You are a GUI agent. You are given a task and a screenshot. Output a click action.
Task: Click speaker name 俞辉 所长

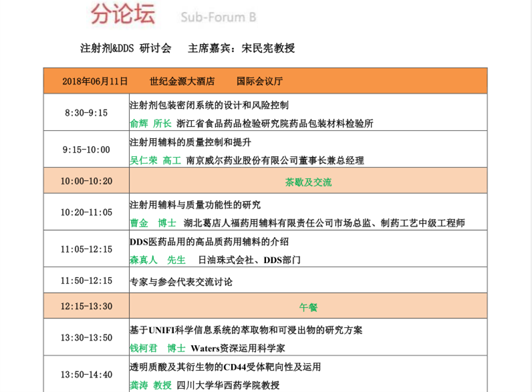150,123
